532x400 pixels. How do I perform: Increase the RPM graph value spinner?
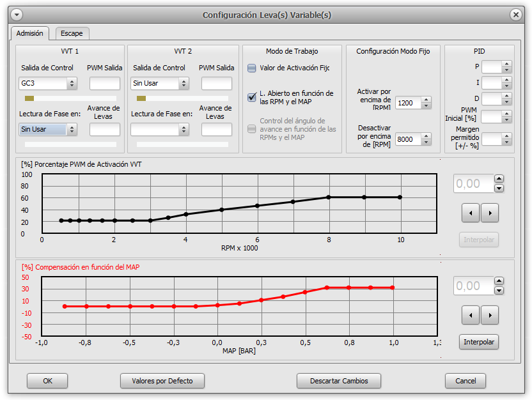click(x=499, y=180)
